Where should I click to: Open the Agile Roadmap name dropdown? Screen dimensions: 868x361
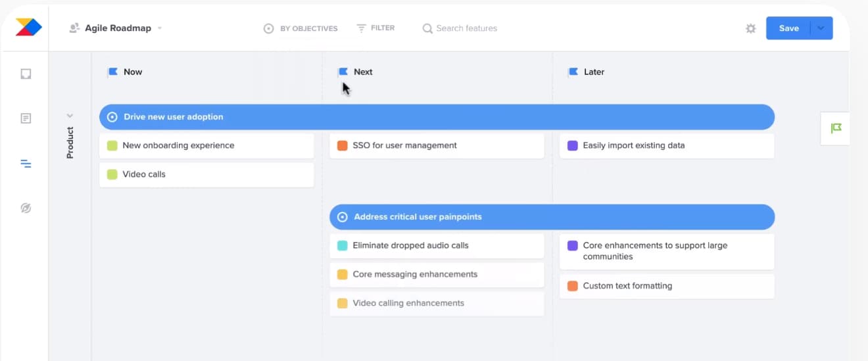pos(160,28)
